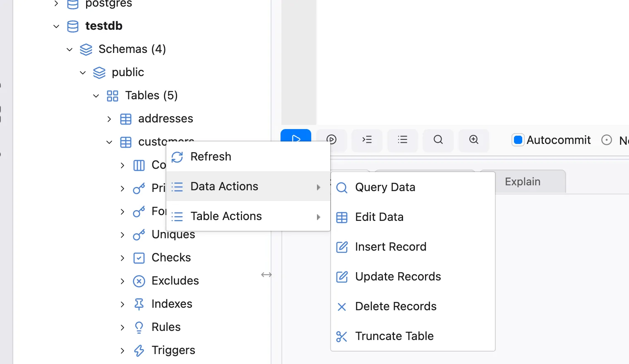Screen dimensions: 629x364
Task: Click the Indexes pin icon
Action: click(139, 304)
